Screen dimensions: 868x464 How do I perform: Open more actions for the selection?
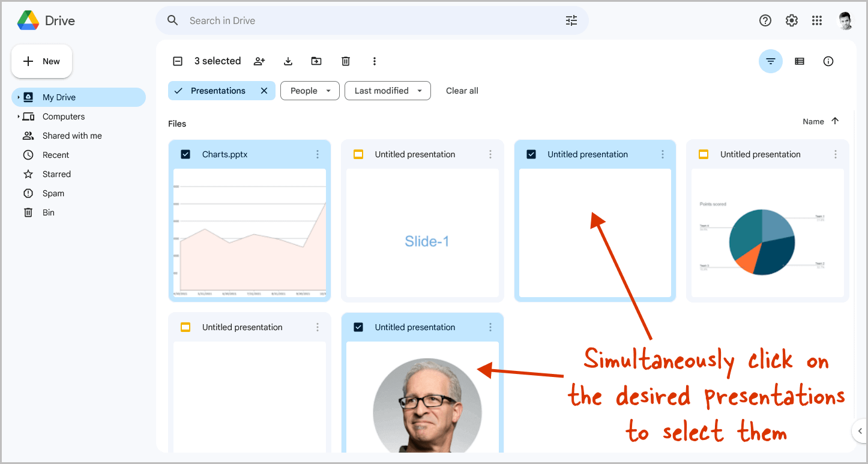(x=375, y=61)
